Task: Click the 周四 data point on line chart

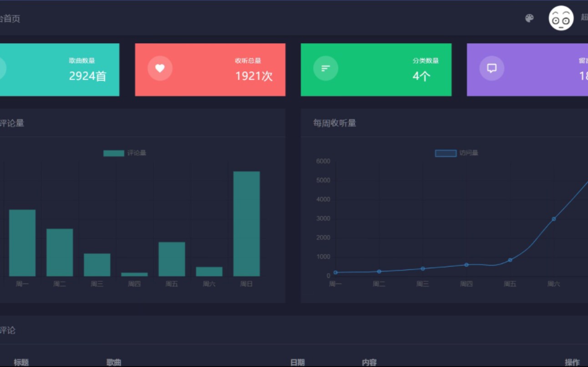Action: pos(466,265)
